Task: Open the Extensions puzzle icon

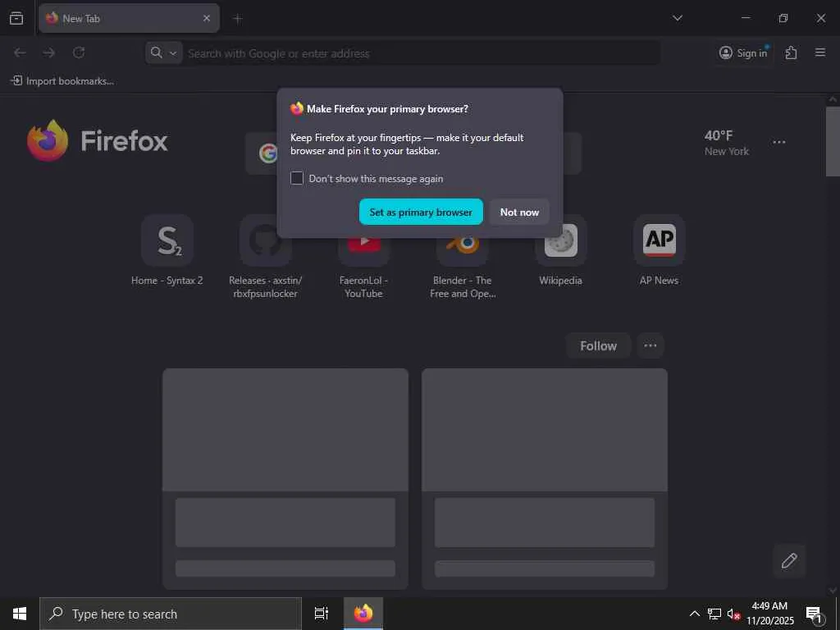Action: coord(791,52)
